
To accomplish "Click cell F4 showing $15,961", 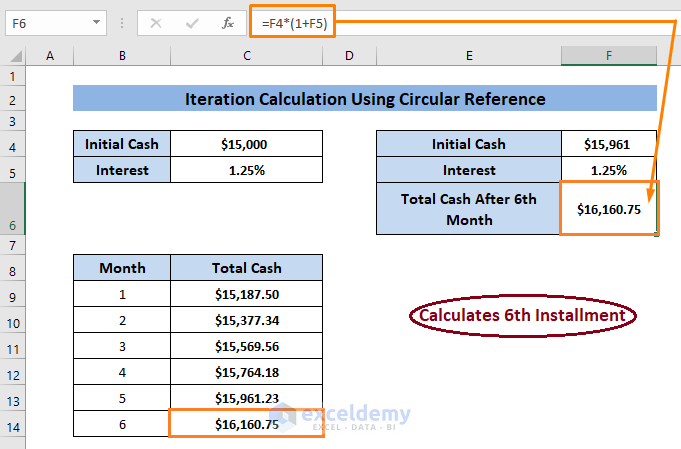I will pos(609,144).
